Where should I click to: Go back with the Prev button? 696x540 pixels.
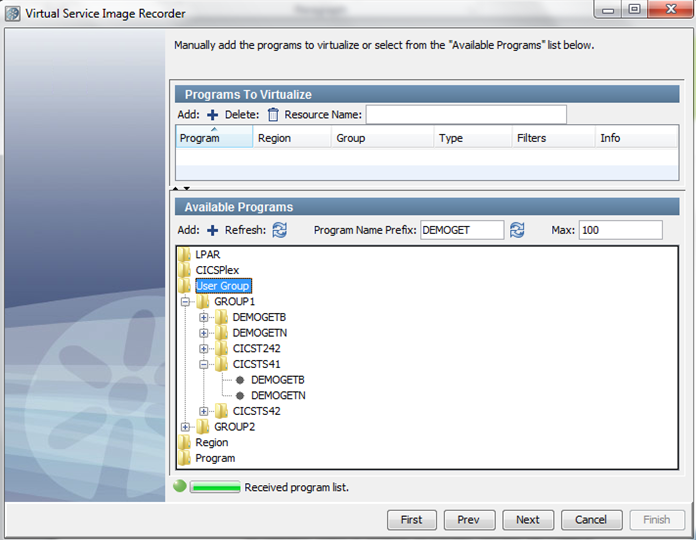pyautogui.click(x=469, y=520)
